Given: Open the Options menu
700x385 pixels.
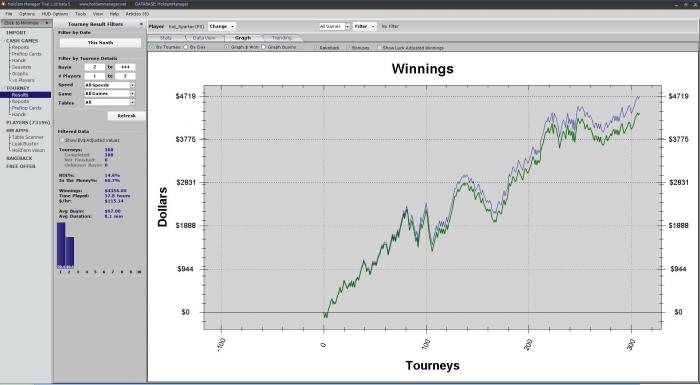Looking at the screenshot, I should click(x=27, y=14).
